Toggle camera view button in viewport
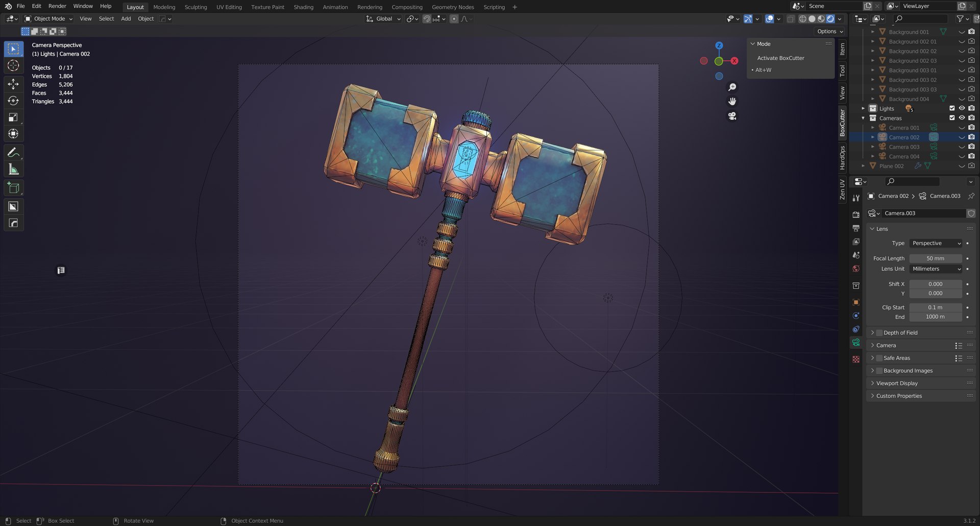Image resolution: width=980 pixels, height=526 pixels. coord(732,116)
